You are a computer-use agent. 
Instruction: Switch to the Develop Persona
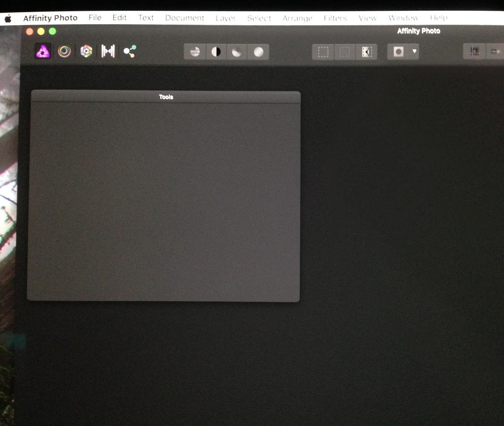pyautogui.click(x=86, y=51)
